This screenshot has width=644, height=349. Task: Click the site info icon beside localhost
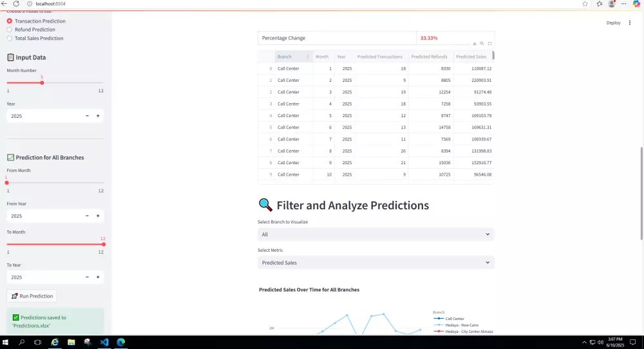point(30,4)
